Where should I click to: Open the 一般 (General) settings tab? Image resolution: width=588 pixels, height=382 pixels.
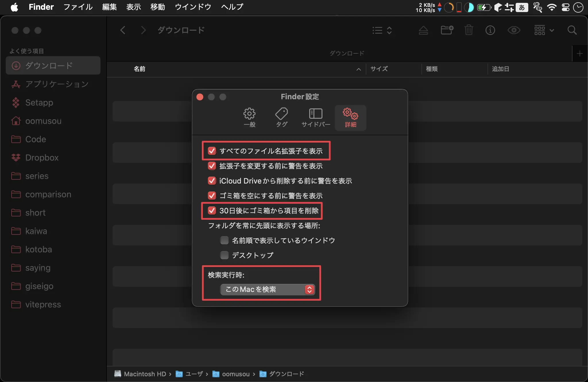pyautogui.click(x=249, y=118)
